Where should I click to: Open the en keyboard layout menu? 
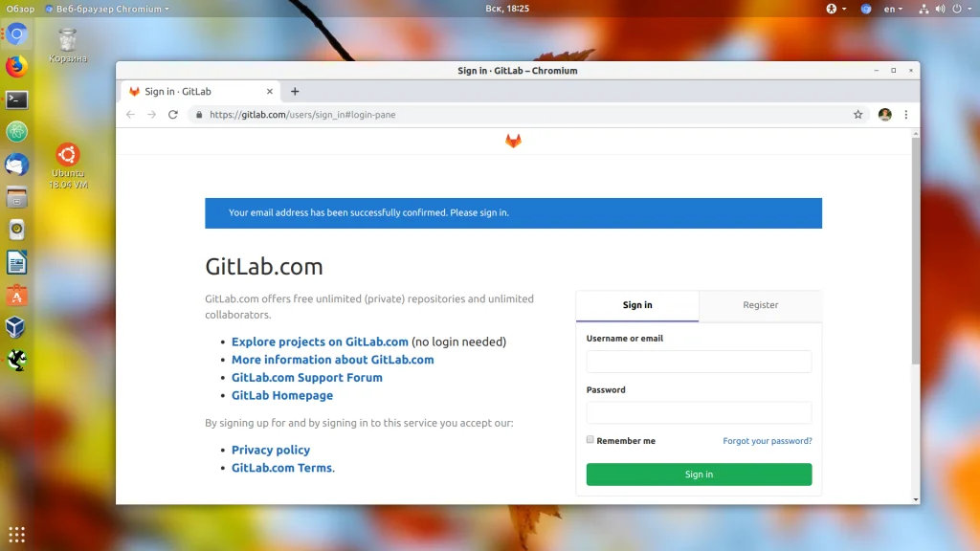(x=893, y=9)
